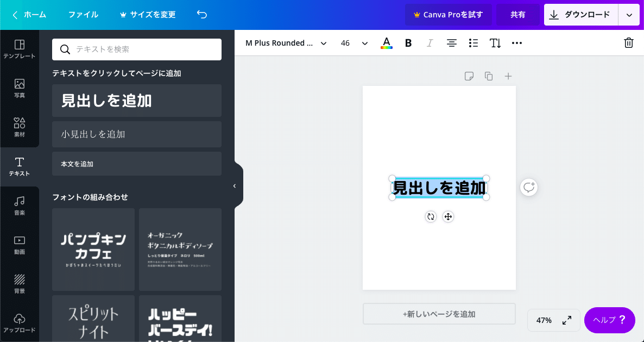
Task: Open the アップロード panel
Action: (19, 324)
